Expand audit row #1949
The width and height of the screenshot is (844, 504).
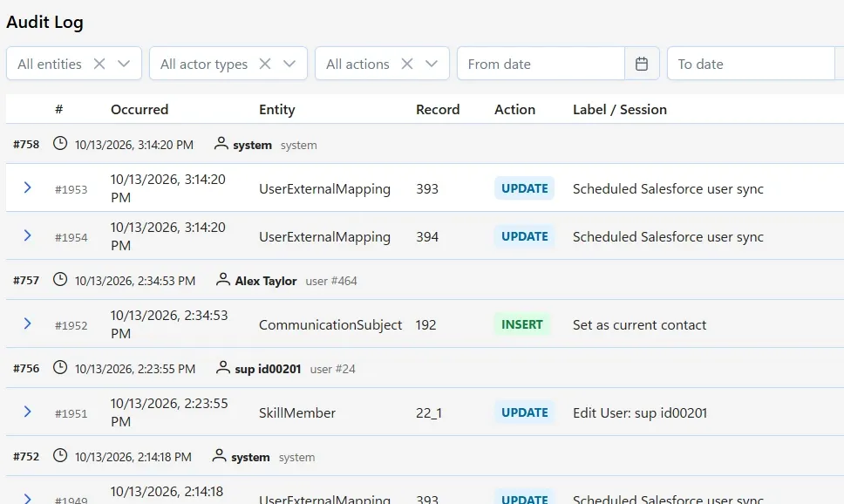click(27, 499)
